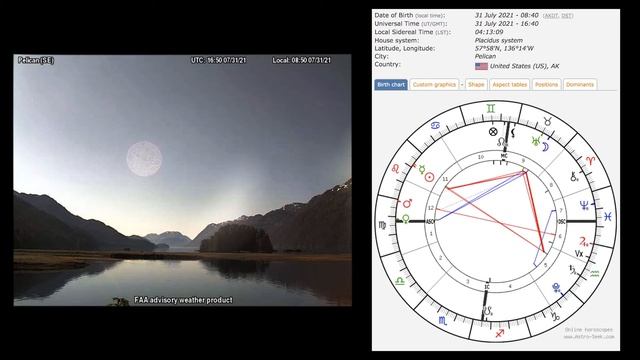Click the Leo zodiac sign glyph

pyautogui.click(x=396, y=168)
